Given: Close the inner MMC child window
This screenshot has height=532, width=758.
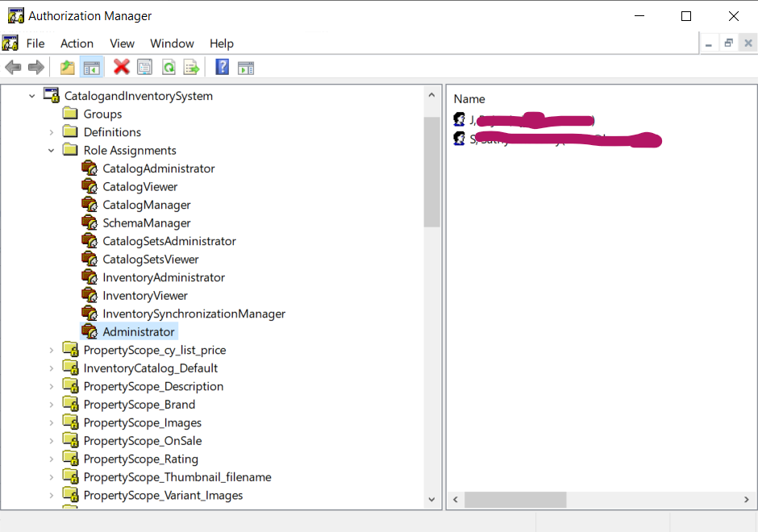Looking at the screenshot, I should click(748, 43).
